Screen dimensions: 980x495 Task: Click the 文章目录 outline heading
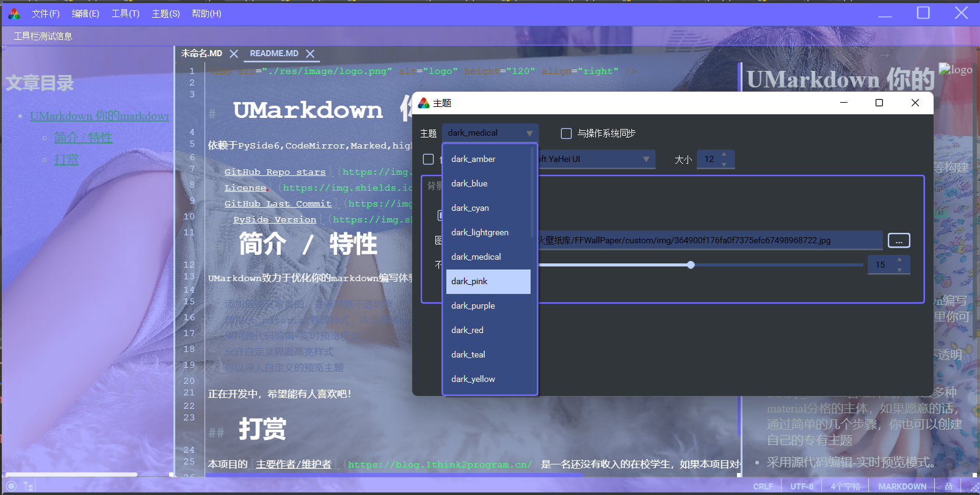coord(40,83)
